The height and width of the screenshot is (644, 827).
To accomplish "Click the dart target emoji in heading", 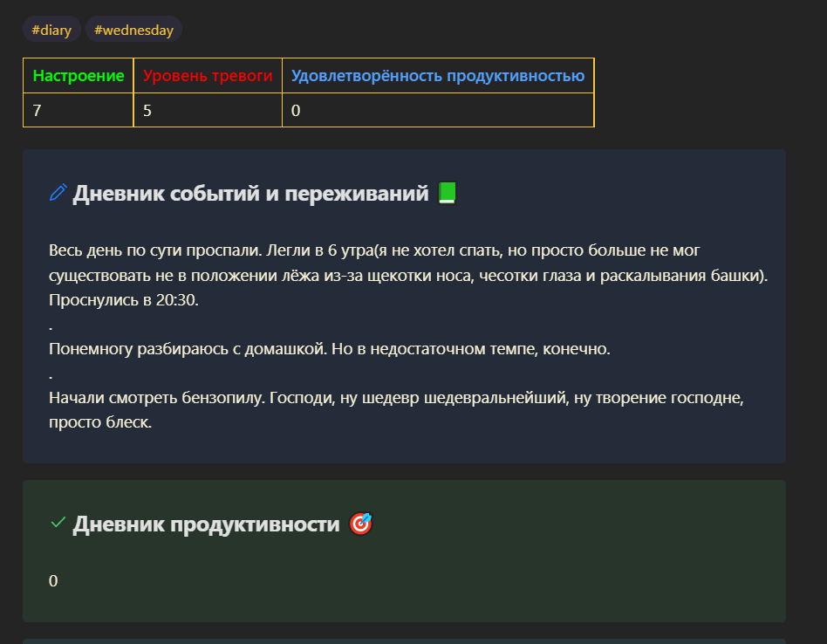I will tap(361, 524).
